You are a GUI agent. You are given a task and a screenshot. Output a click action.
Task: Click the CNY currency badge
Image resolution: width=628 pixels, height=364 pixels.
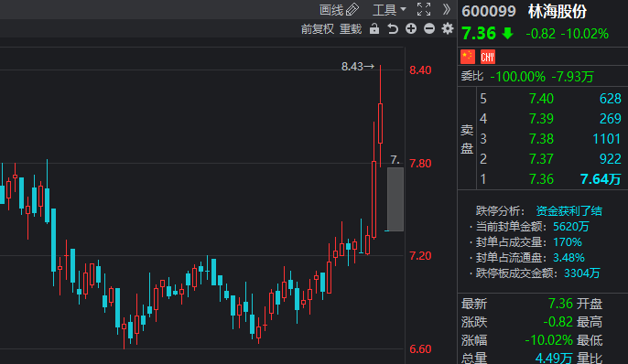coord(487,57)
